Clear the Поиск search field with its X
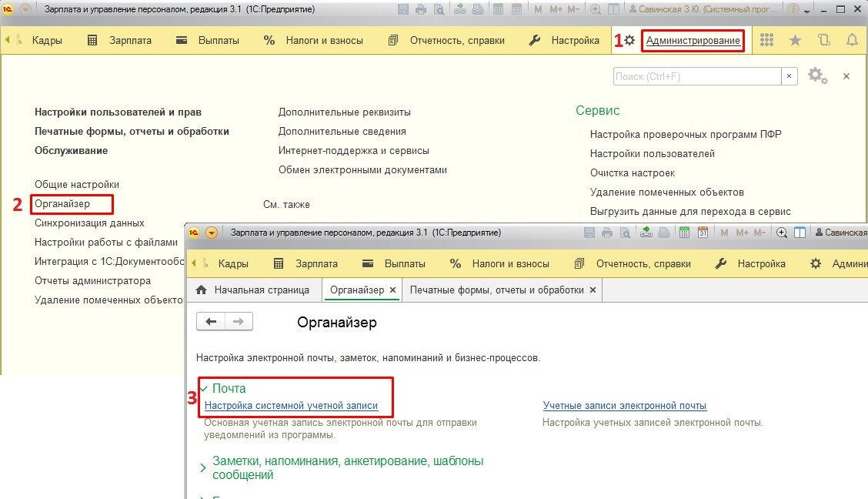 [790, 76]
